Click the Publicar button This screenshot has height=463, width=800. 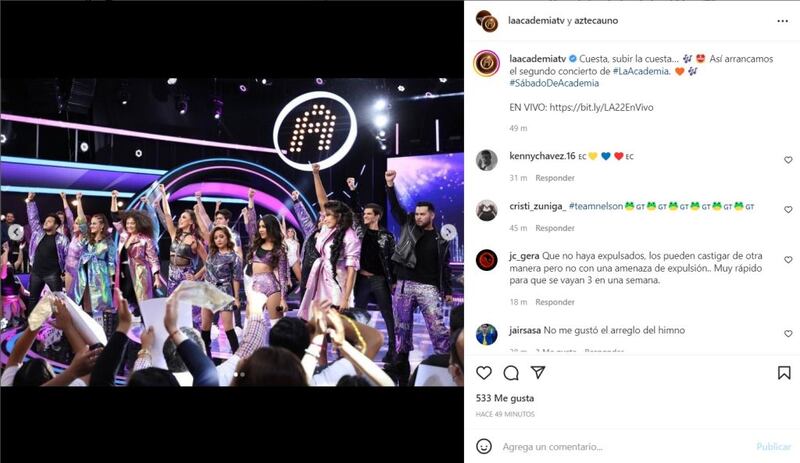click(773, 447)
